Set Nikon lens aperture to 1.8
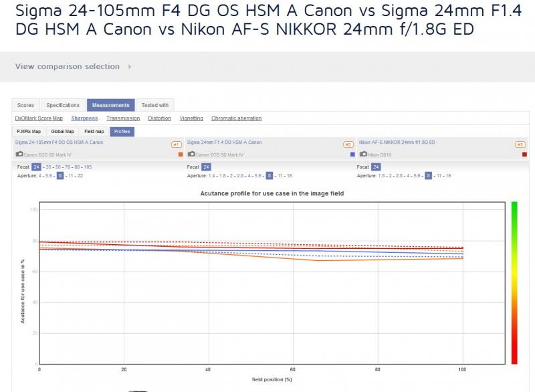 click(x=381, y=176)
